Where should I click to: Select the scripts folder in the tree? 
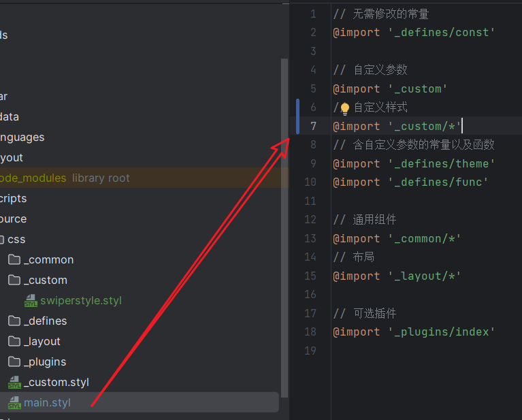14,199
